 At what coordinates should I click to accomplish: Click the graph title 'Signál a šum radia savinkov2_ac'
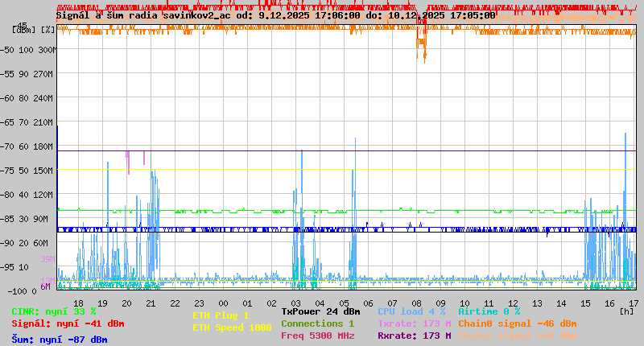[x=143, y=15]
